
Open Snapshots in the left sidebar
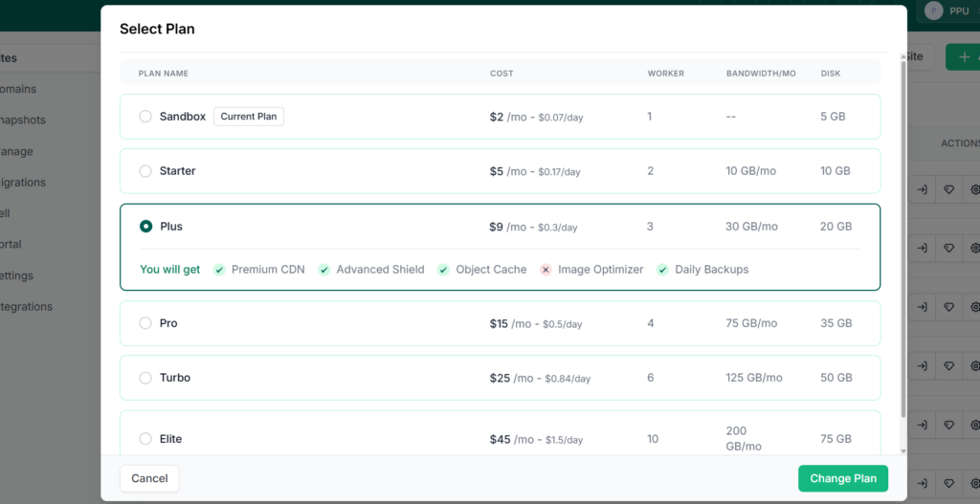[x=23, y=120]
